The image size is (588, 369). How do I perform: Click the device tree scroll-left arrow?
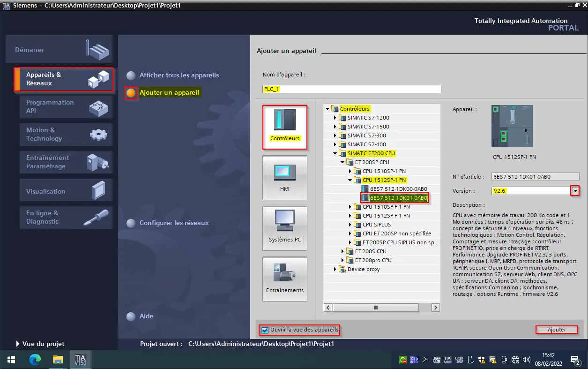tap(328, 308)
